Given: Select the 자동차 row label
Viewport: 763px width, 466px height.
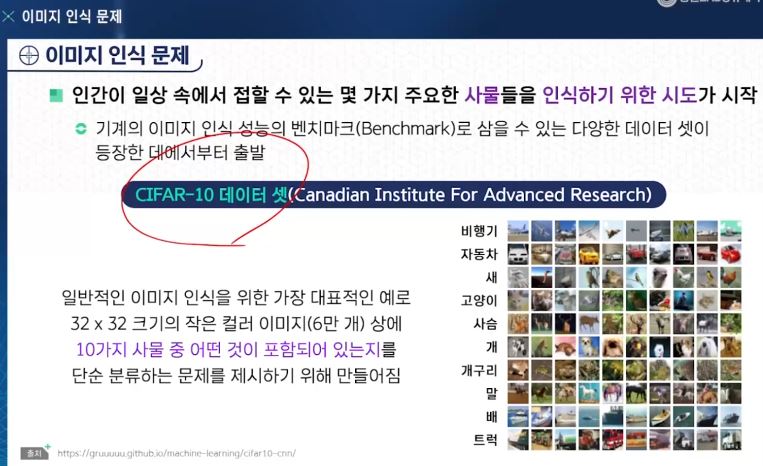Looking at the screenshot, I should pos(479,254).
